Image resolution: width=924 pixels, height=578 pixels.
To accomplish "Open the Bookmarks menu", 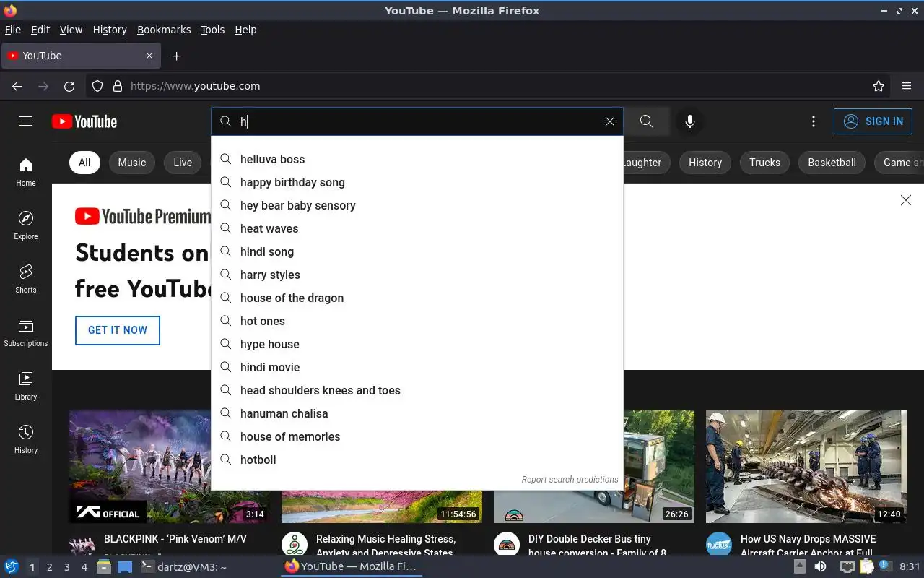I will pos(164,30).
